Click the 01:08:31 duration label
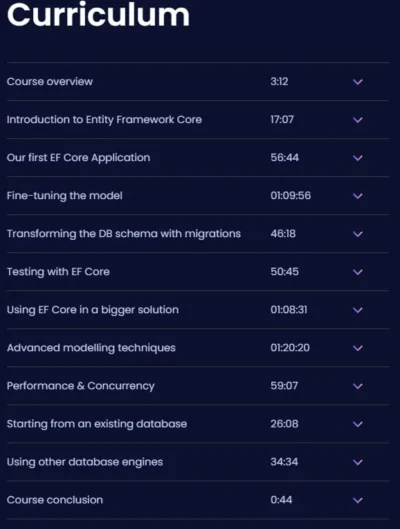Viewport: 400px width, 529px height. click(x=289, y=310)
